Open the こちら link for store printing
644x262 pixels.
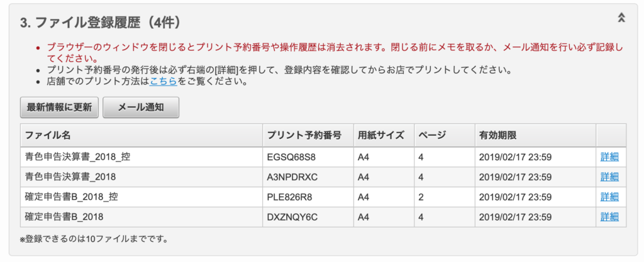pos(163,81)
